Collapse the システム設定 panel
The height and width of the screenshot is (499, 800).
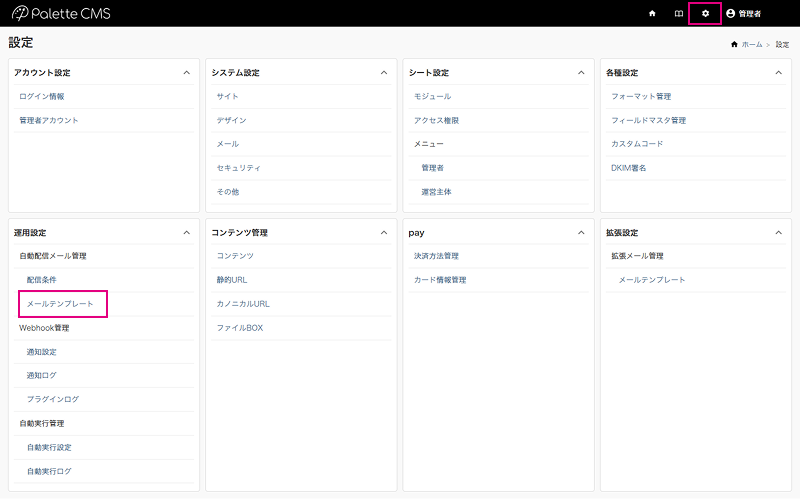(384, 73)
